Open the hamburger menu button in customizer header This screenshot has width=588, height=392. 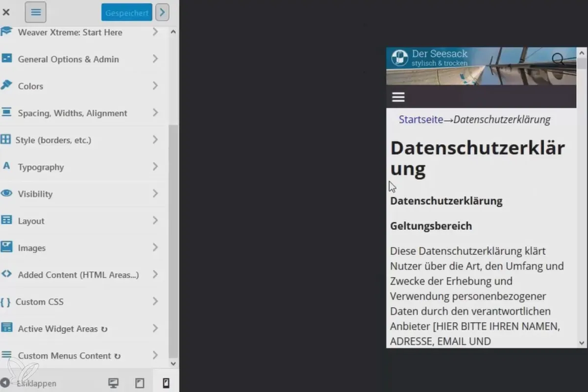36,12
